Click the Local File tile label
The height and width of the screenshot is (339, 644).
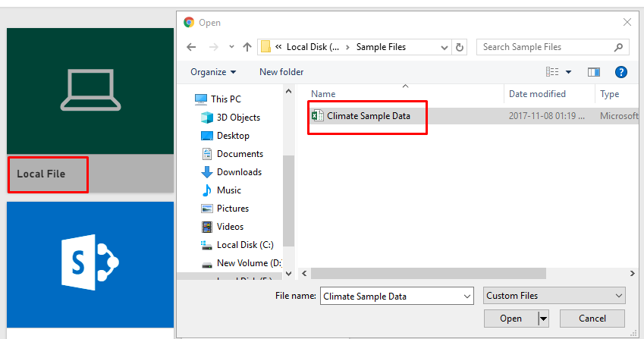pos(41,174)
